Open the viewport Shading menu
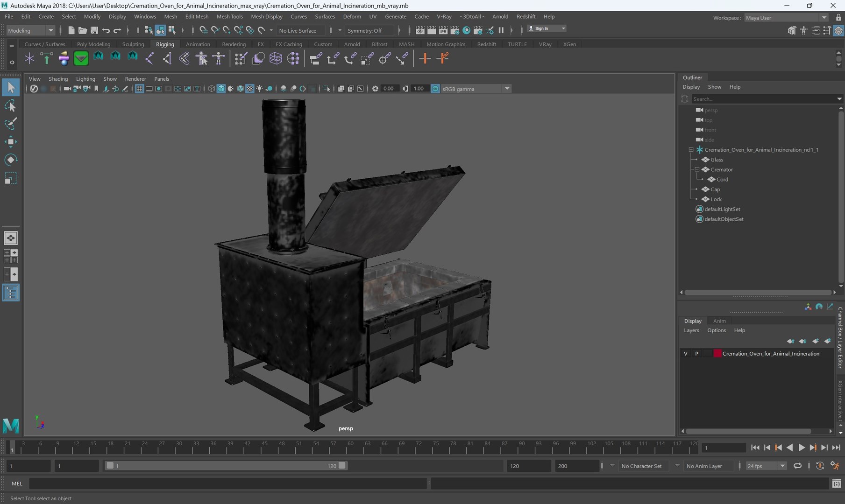The height and width of the screenshot is (504, 845). coord(58,79)
